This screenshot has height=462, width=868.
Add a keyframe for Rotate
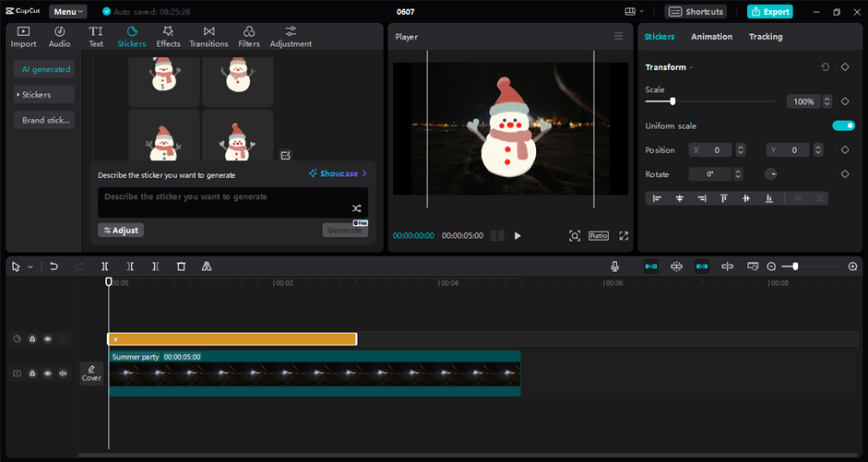[x=845, y=173]
